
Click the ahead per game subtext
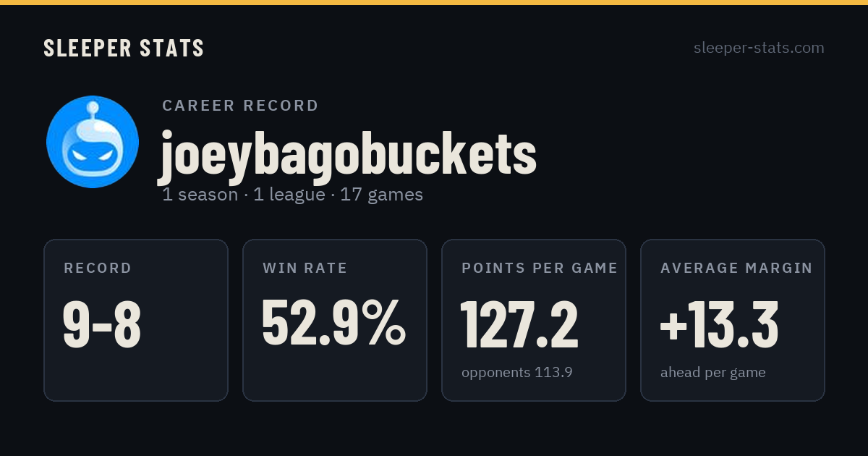712,373
